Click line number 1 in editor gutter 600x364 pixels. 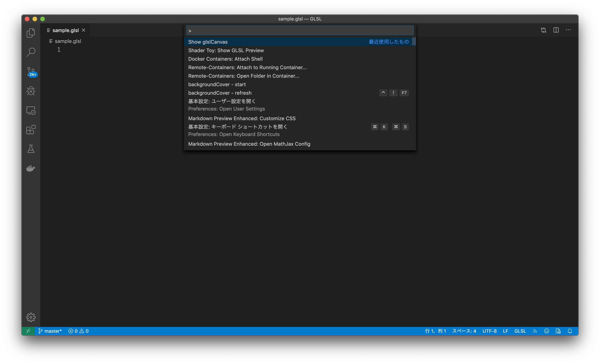[59, 50]
